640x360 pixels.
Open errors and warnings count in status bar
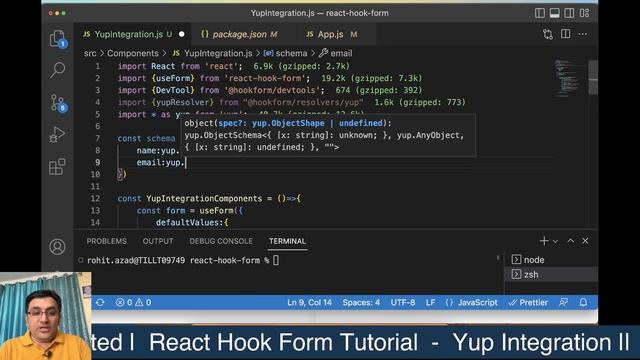(x=133, y=302)
